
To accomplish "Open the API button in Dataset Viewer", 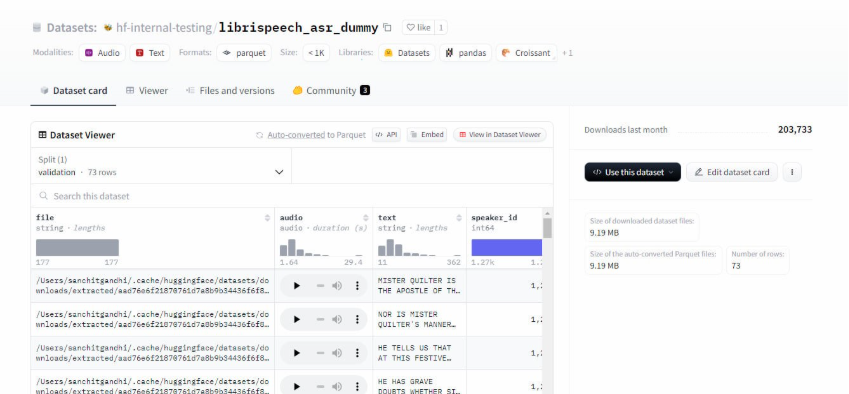I will click(x=386, y=135).
